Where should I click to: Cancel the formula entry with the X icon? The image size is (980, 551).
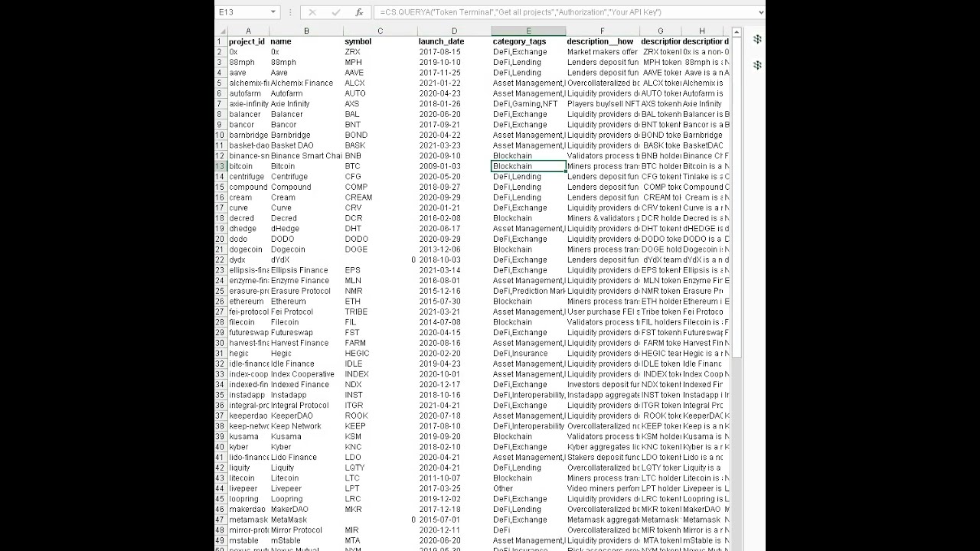(312, 12)
